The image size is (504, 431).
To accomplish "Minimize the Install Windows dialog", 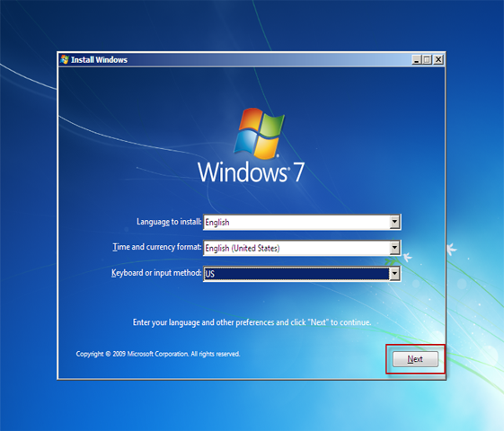I will click(417, 59).
